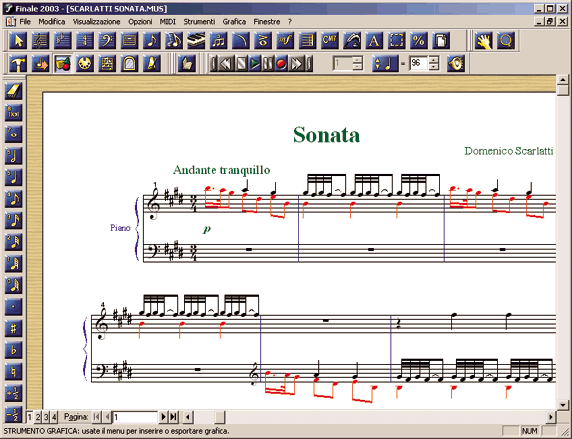Select the Tuplet tool
The image size is (572, 439).
(x=218, y=41)
